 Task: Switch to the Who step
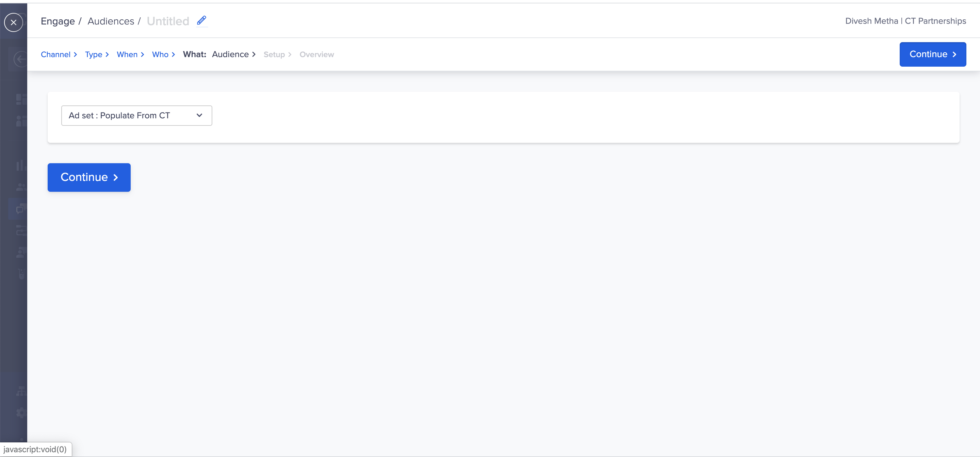160,54
